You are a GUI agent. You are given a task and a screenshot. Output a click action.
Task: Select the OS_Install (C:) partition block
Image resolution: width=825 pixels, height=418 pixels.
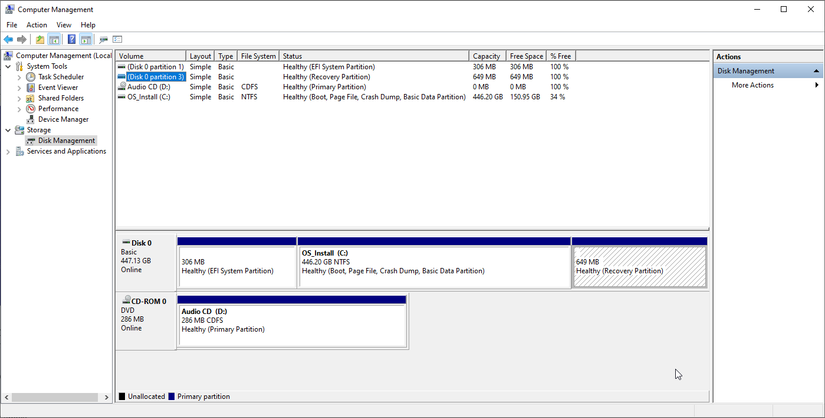coord(434,267)
